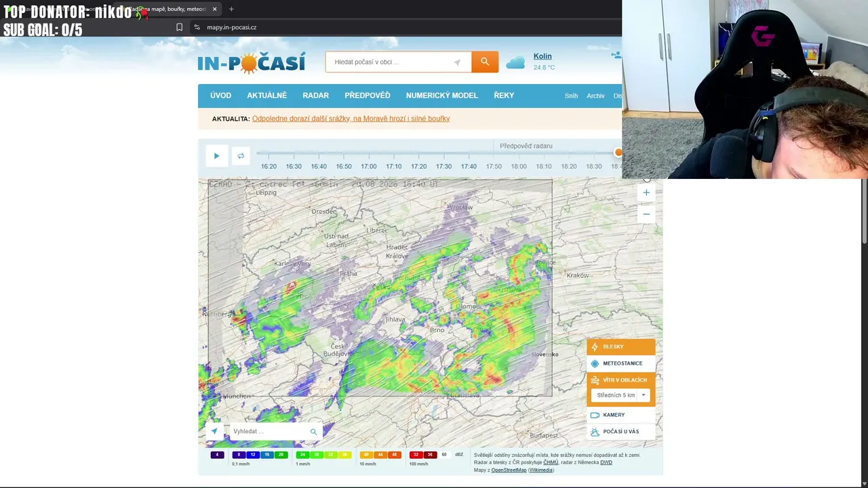Toggle the radar loop repeat button
This screenshot has width=868, height=488.
[x=240, y=156]
